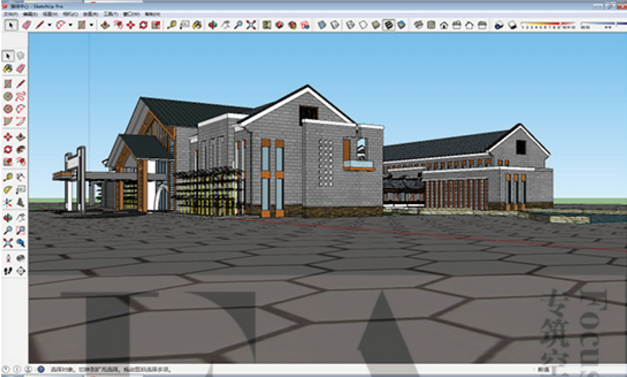Open Shadow Settings icon before sliders
Screen dimensions: 627x377
tap(499, 25)
